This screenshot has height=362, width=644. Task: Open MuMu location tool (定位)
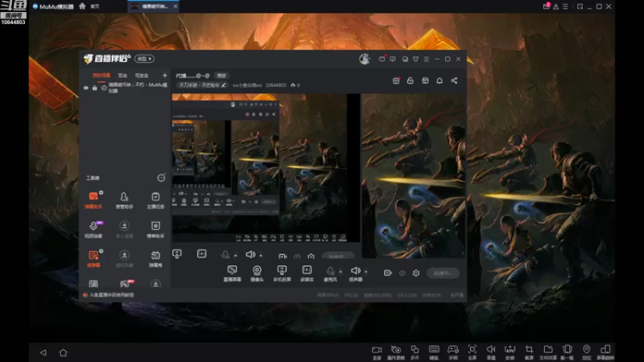tap(587, 352)
